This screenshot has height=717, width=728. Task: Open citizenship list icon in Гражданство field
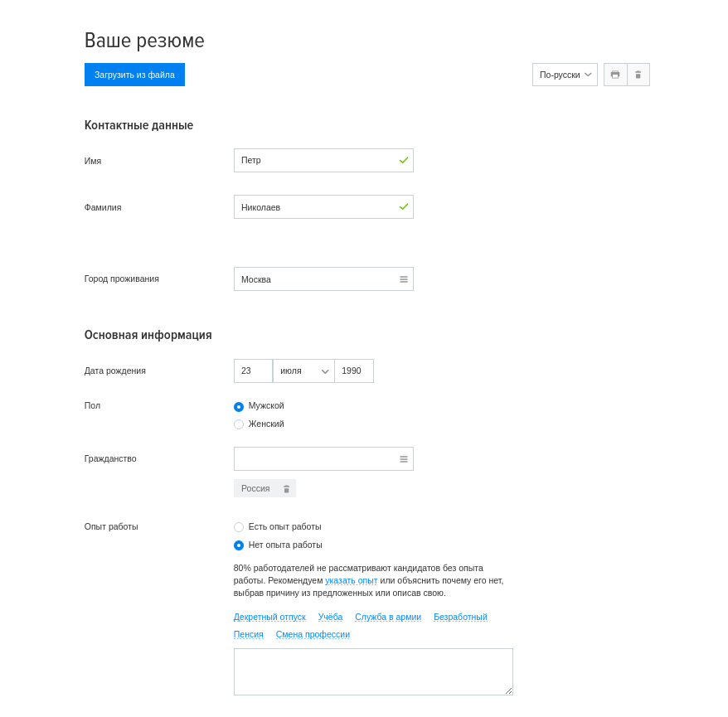(x=404, y=459)
